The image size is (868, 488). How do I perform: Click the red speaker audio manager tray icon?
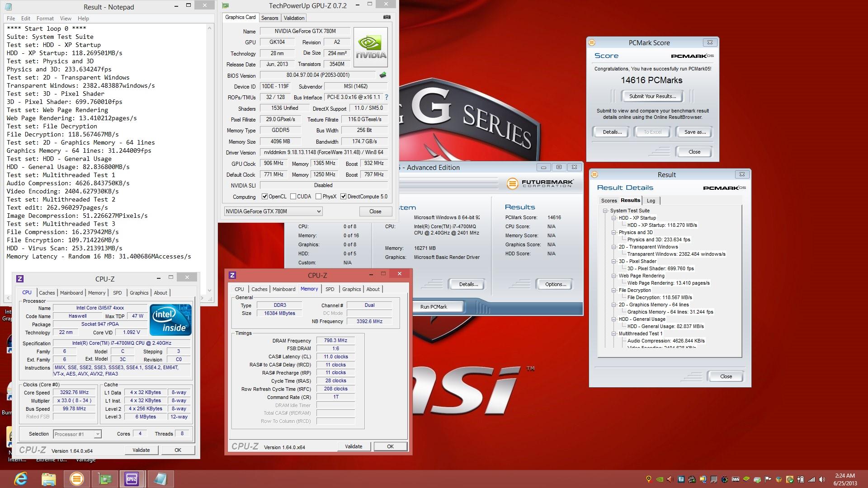coord(670,479)
